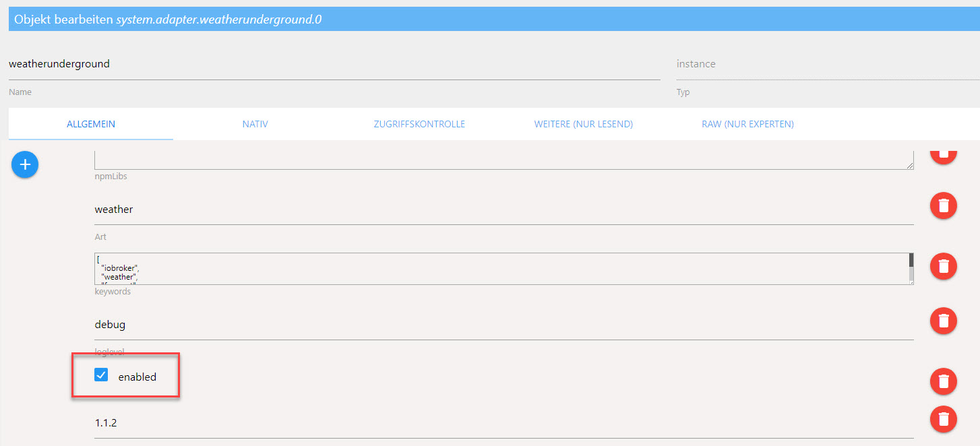This screenshot has width=980, height=446.
Task: Click the Art field containing weather
Action: coord(504,210)
